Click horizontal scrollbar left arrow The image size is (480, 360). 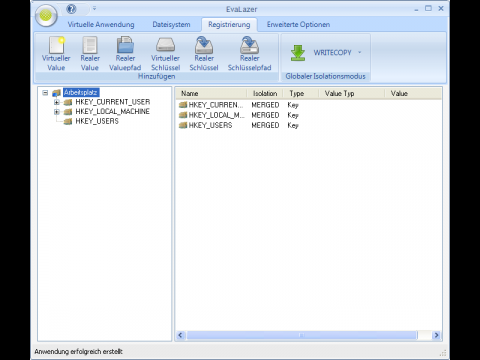181,335
